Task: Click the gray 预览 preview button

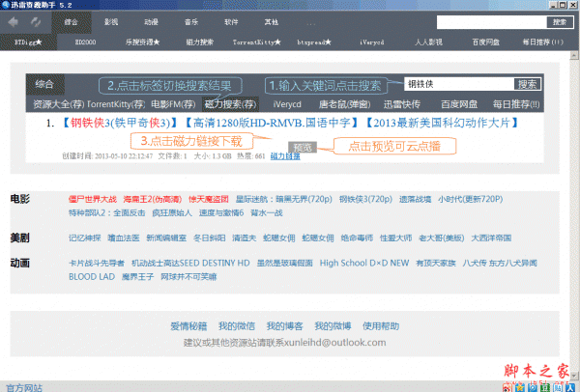Action: (x=303, y=148)
